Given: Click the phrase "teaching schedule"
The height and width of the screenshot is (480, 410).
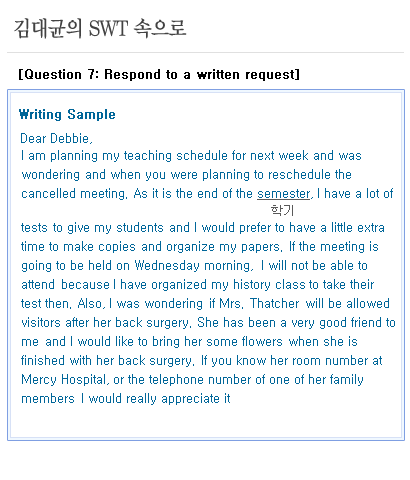Looking at the screenshot, I should pyautogui.click(x=176, y=156).
